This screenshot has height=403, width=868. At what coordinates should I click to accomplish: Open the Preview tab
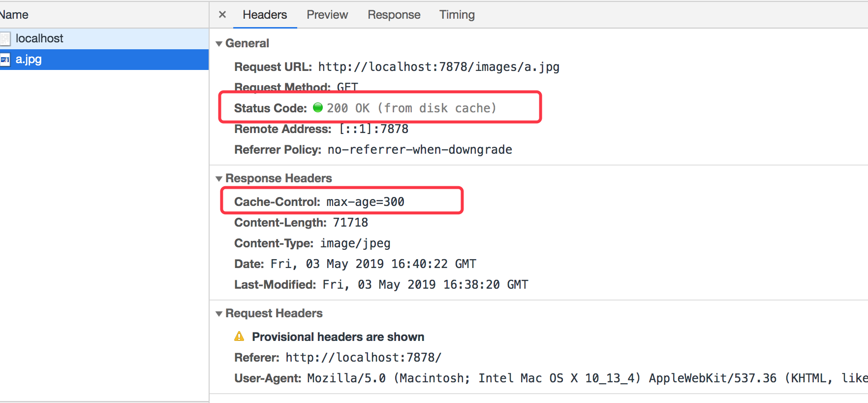point(327,15)
